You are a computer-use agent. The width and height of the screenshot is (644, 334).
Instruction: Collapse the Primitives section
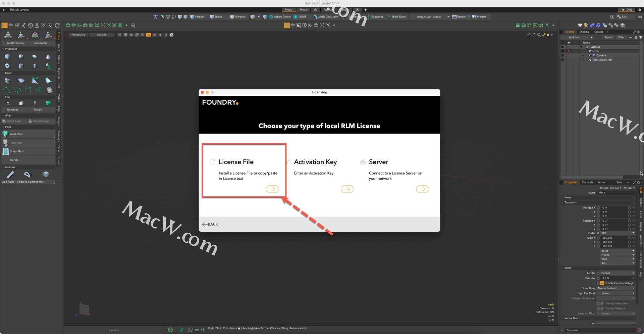(x=3, y=49)
